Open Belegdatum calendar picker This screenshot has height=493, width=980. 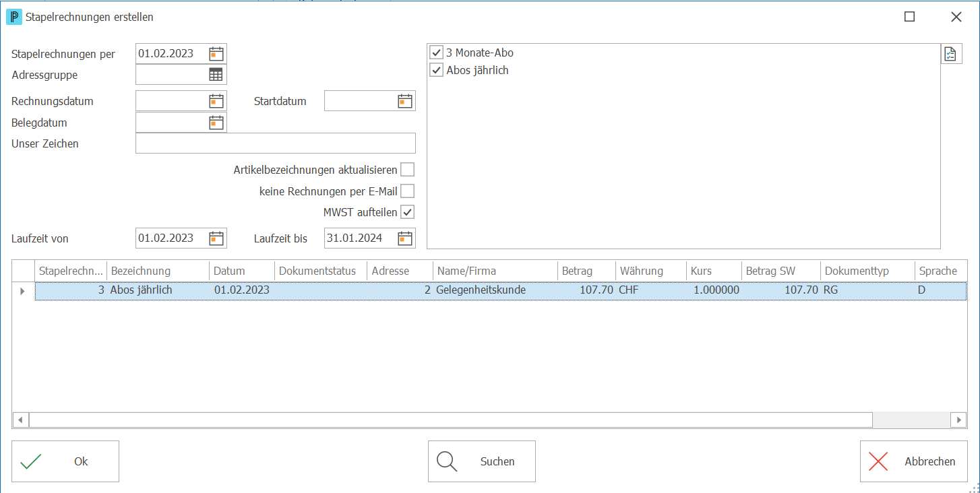click(x=216, y=123)
